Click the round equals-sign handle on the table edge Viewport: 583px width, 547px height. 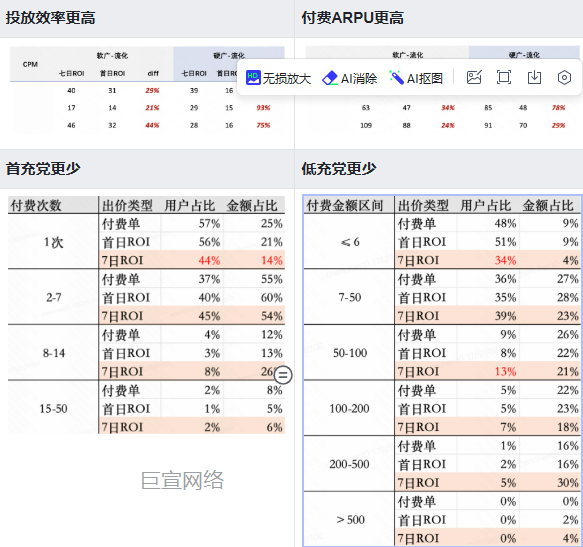pyautogui.click(x=283, y=375)
